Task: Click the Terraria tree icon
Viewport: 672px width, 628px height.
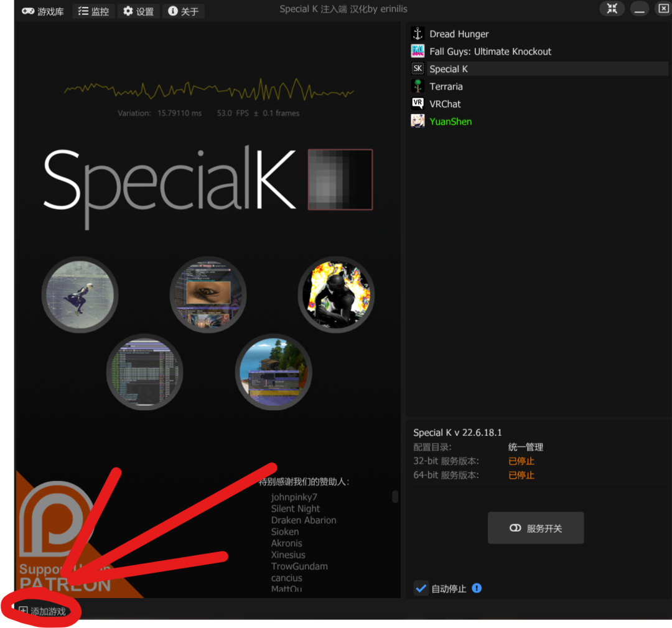Action: click(418, 86)
